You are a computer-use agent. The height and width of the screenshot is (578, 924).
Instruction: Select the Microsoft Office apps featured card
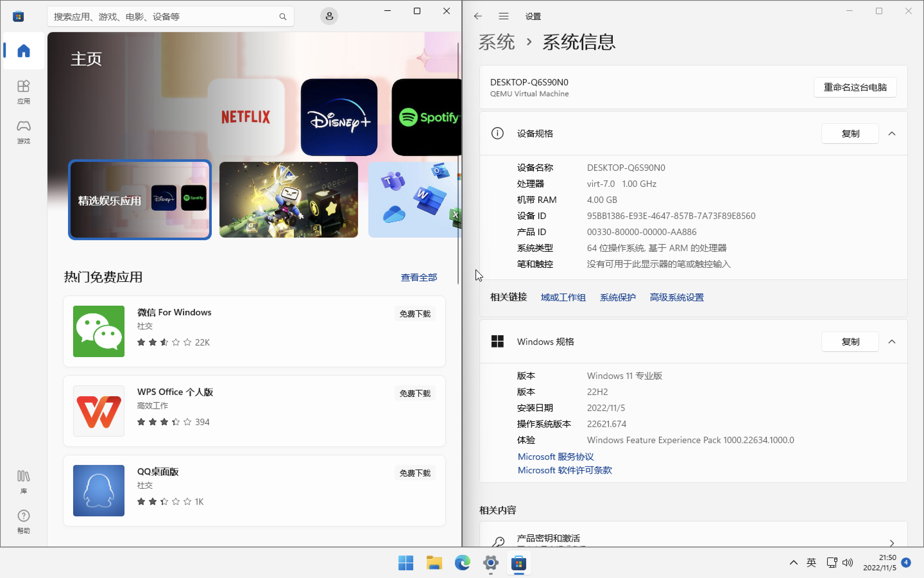pyautogui.click(x=415, y=199)
